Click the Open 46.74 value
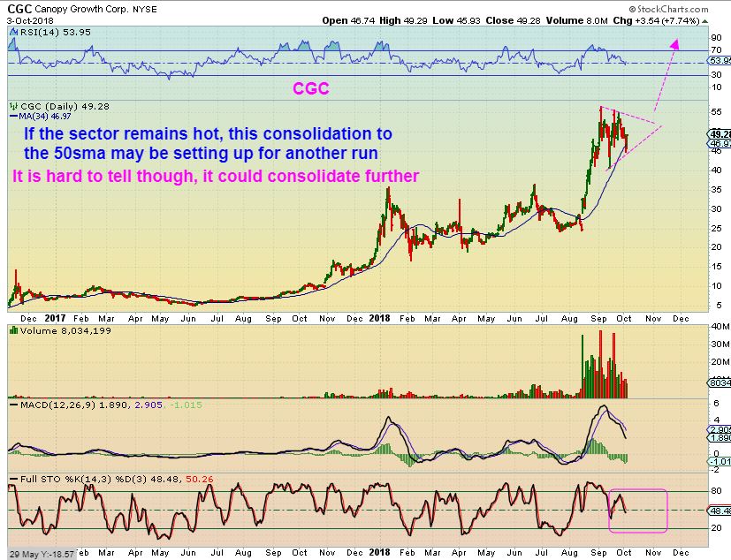 click(348, 20)
